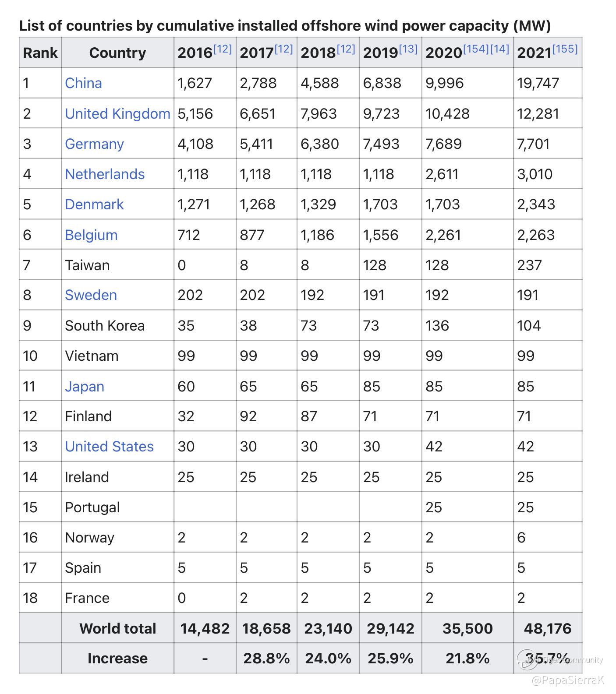The height and width of the screenshot is (694, 616).
Task: Open citation [154] beside the 2020 header
Action: (x=476, y=49)
